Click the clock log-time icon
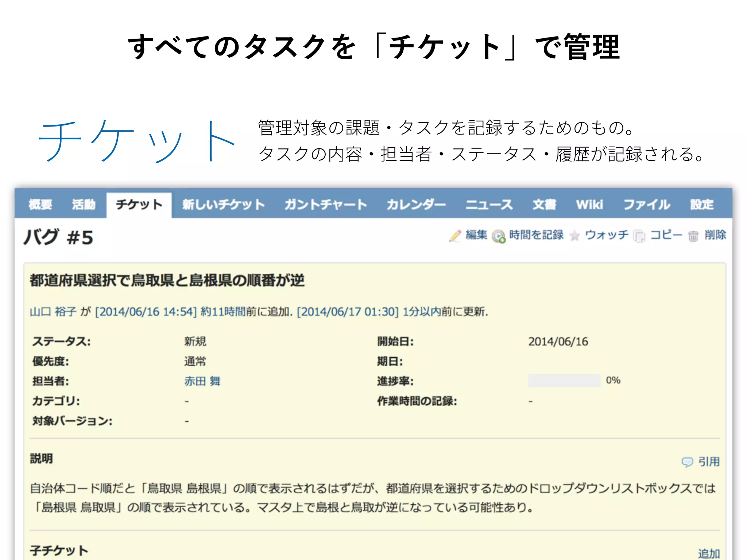The height and width of the screenshot is (560, 747). 498,236
